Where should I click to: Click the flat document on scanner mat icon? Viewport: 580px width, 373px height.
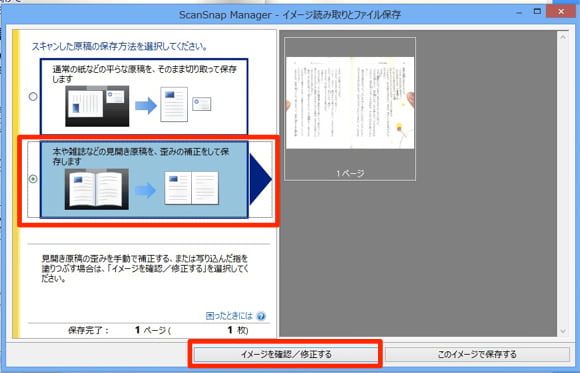pos(97,106)
